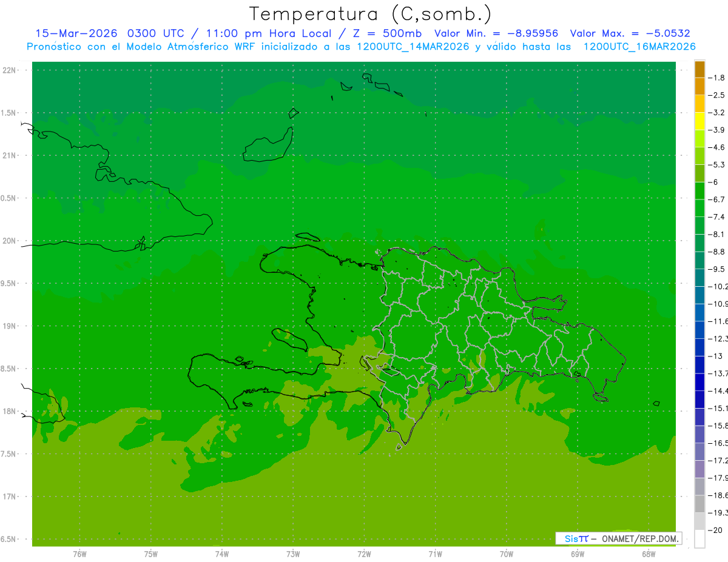Click the "-13" colorbar value
This screenshot has width=728, height=562.
click(715, 355)
